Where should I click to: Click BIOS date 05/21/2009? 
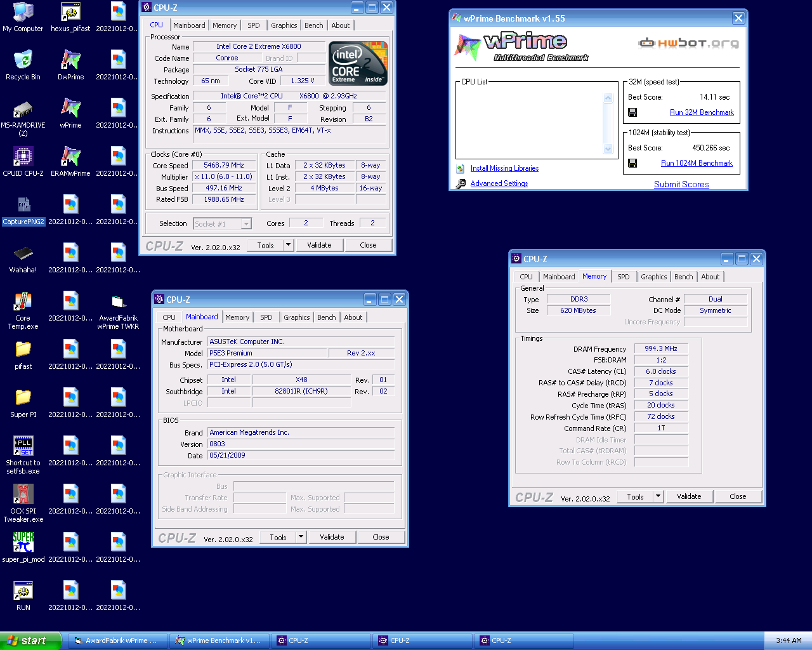pyautogui.click(x=301, y=455)
